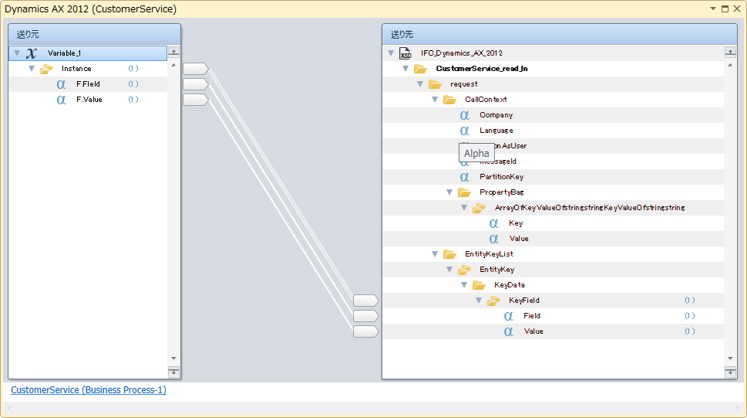
Task: Open CustomerService (Business Process-1) link
Action: [x=88, y=390]
